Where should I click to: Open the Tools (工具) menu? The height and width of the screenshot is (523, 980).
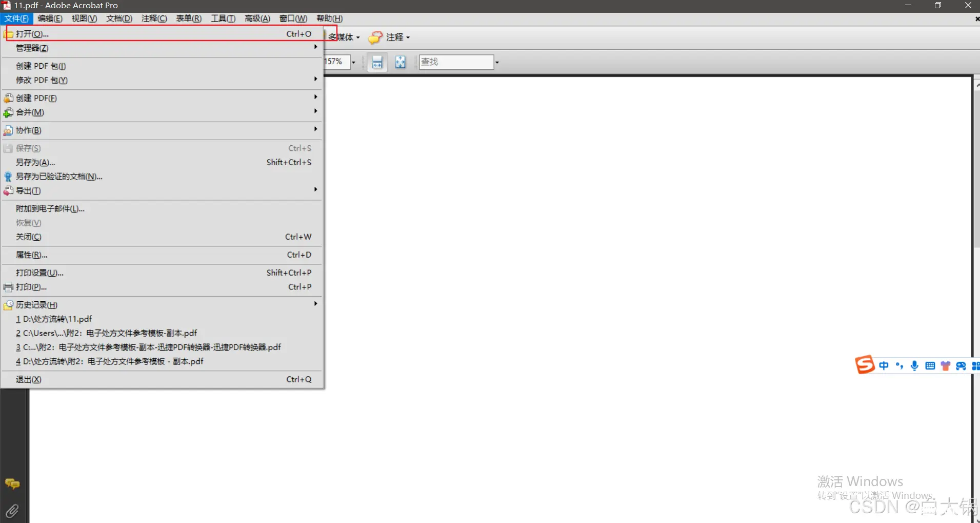click(x=223, y=18)
